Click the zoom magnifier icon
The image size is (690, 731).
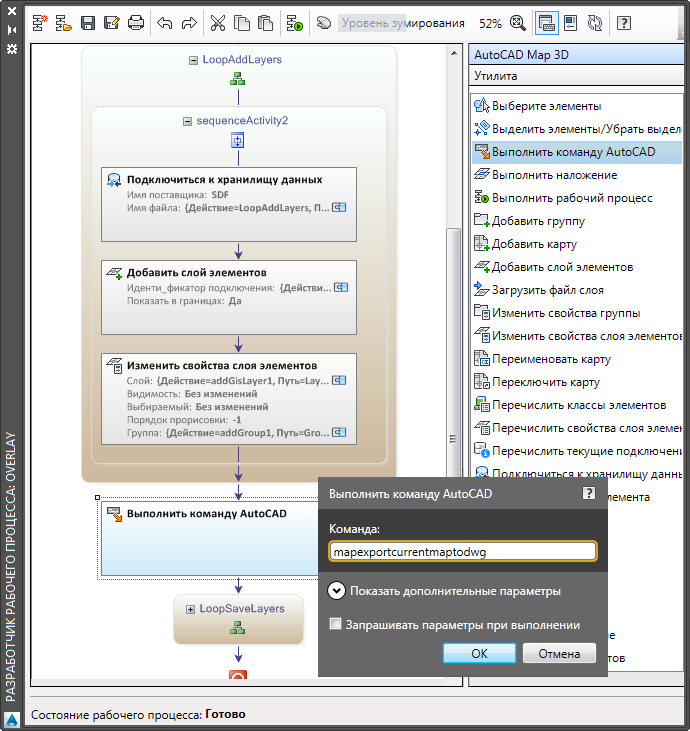point(518,22)
